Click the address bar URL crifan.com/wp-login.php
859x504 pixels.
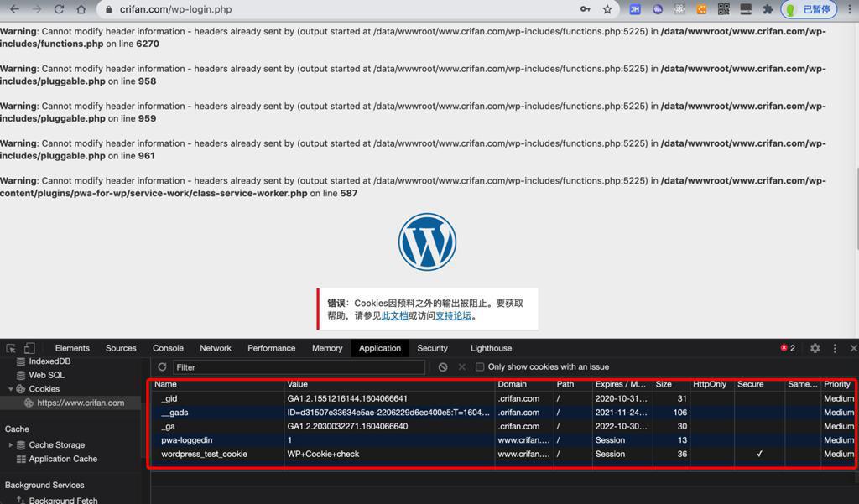point(175,9)
